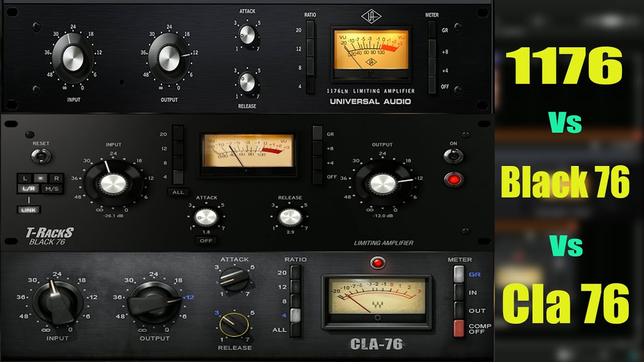Turn 1176LN meter OFF

[432, 85]
